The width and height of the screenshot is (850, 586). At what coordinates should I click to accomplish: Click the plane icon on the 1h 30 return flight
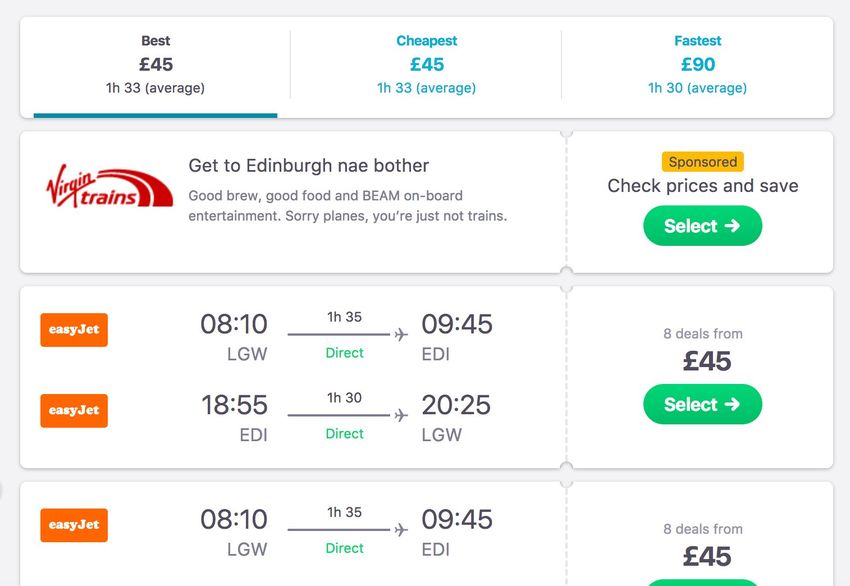(401, 415)
